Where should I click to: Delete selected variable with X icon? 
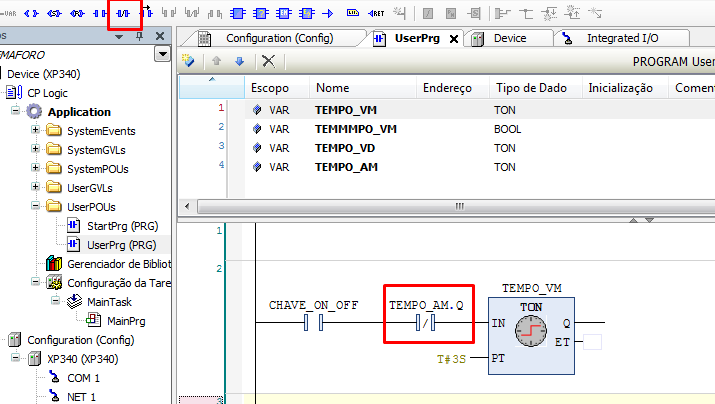click(x=268, y=61)
